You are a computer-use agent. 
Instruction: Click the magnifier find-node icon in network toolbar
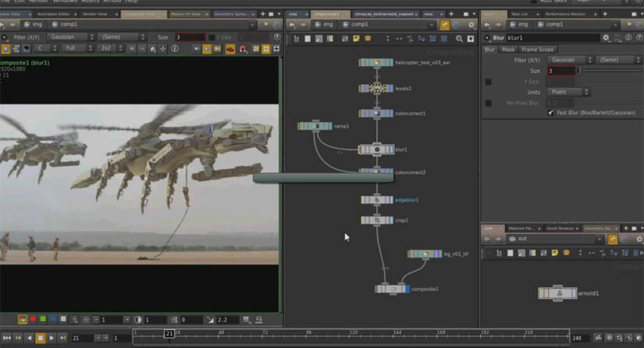459,39
